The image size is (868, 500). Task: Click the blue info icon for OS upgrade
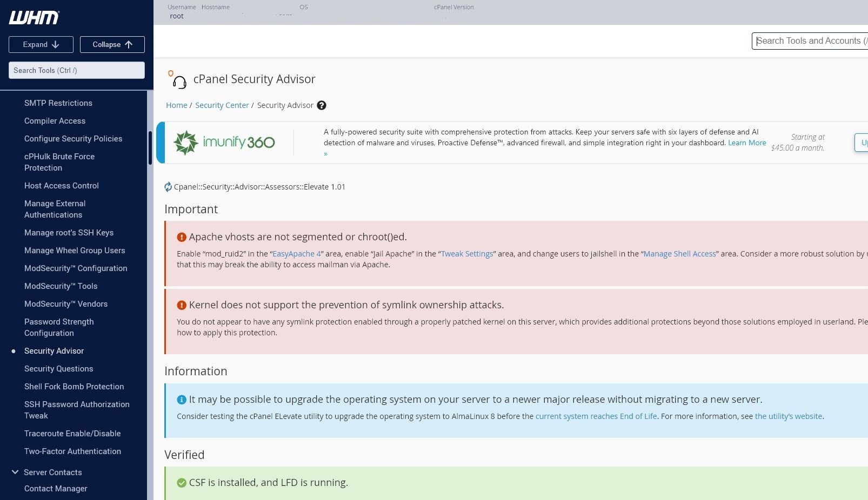(182, 400)
